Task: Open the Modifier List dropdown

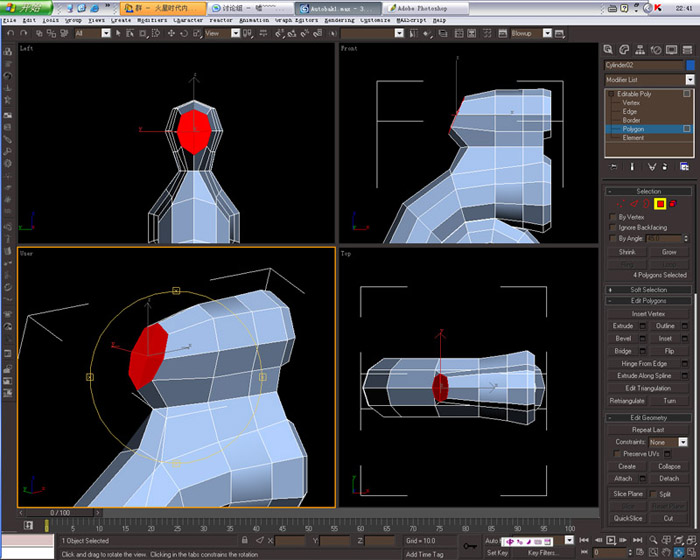Action: (x=649, y=79)
